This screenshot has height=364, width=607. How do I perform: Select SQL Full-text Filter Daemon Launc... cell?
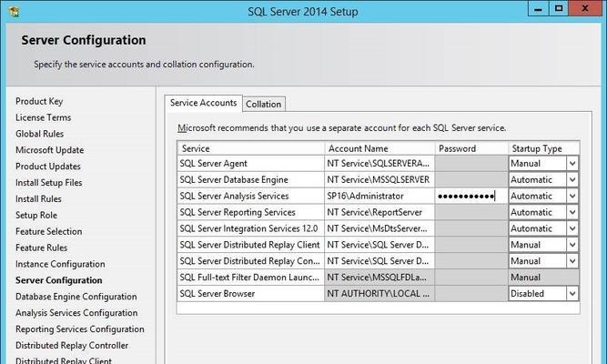point(251,278)
